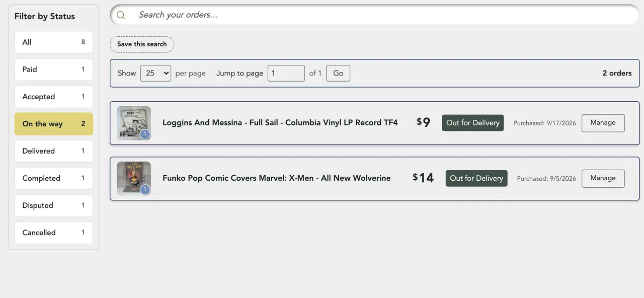The width and height of the screenshot is (644, 298).
Task: Open the per page count dropdown
Action: tap(155, 73)
